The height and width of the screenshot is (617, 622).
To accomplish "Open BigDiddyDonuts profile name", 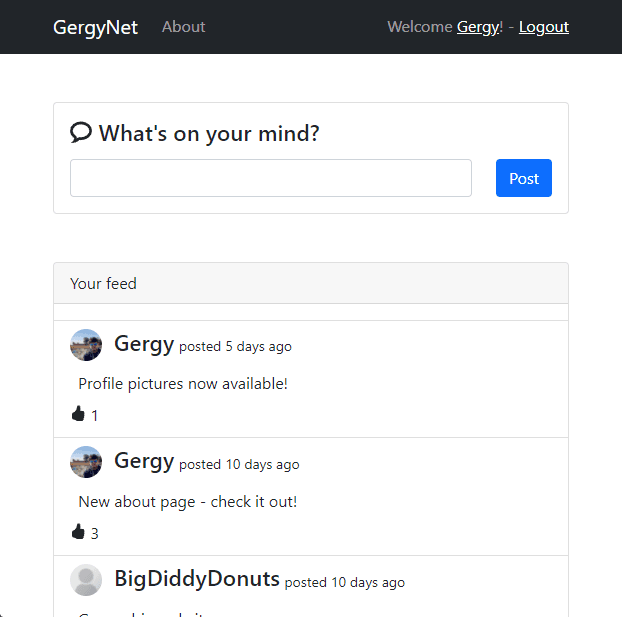I will tap(197, 579).
